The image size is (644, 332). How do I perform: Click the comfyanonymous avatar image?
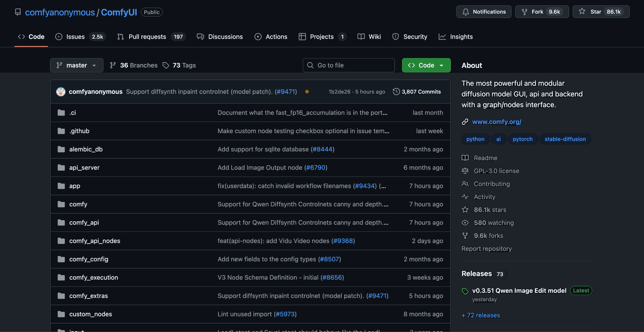click(x=61, y=92)
